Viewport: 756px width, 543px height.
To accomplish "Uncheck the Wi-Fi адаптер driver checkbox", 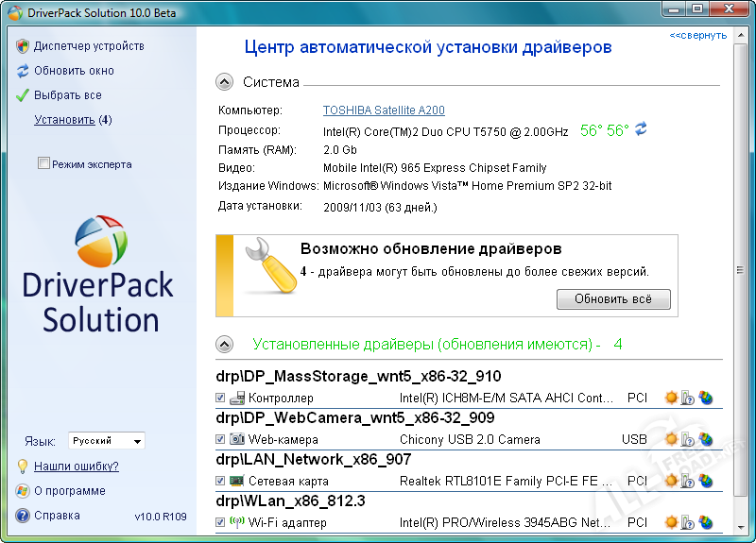I will pyautogui.click(x=220, y=522).
